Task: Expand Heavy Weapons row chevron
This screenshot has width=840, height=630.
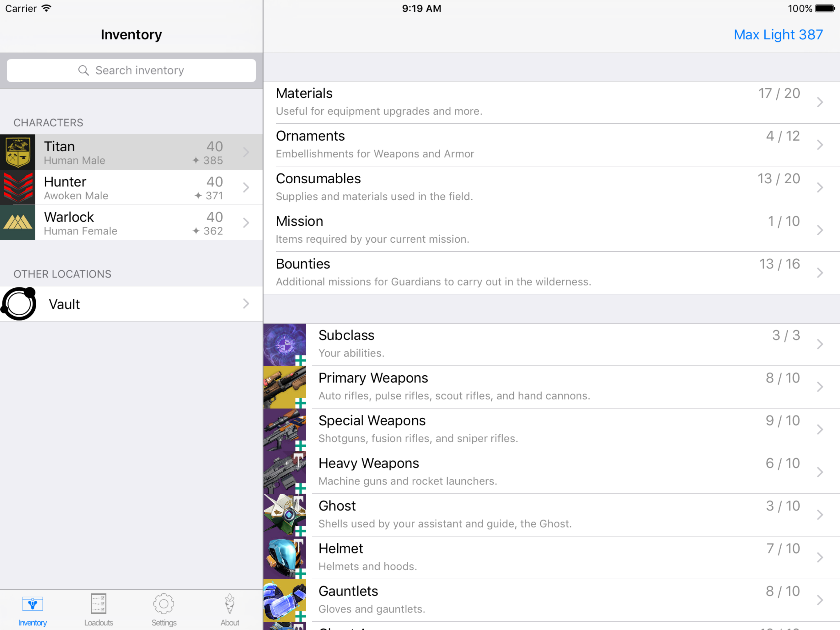Action: pos(820,472)
